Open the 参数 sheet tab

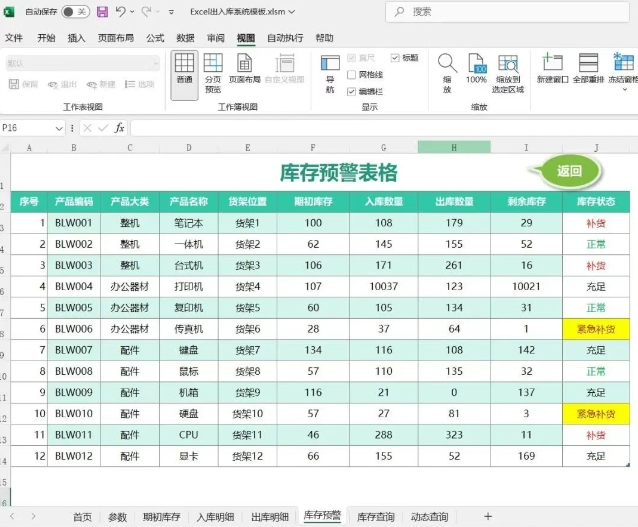(117, 517)
